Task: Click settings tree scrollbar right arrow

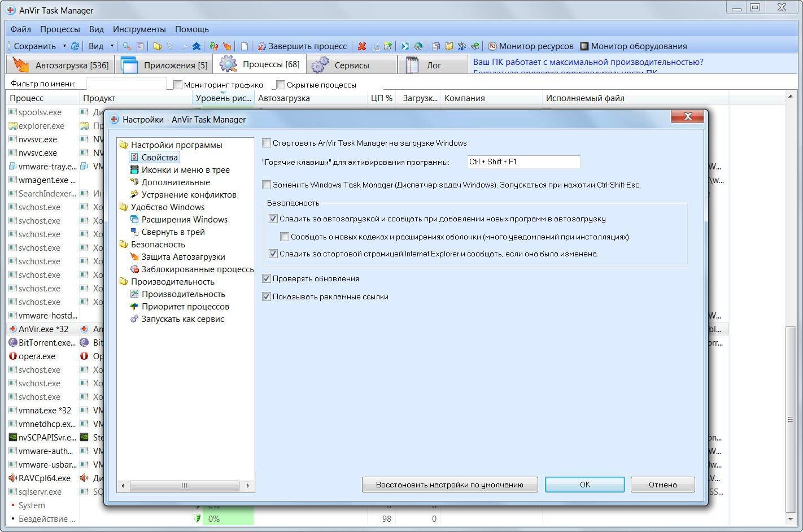Action: (248, 486)
